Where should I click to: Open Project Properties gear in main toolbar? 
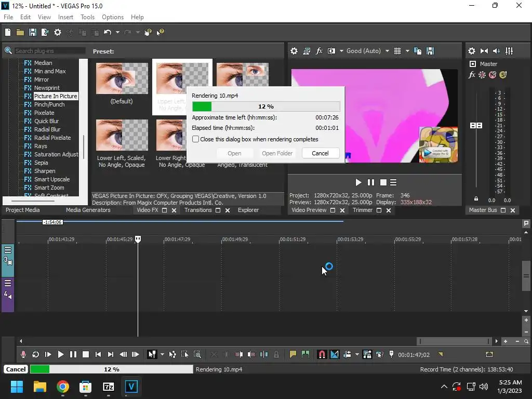[58, 32]
